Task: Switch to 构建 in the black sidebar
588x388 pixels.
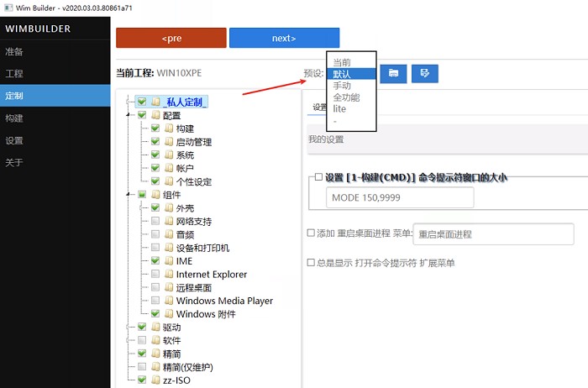Action: click(55, 118)
